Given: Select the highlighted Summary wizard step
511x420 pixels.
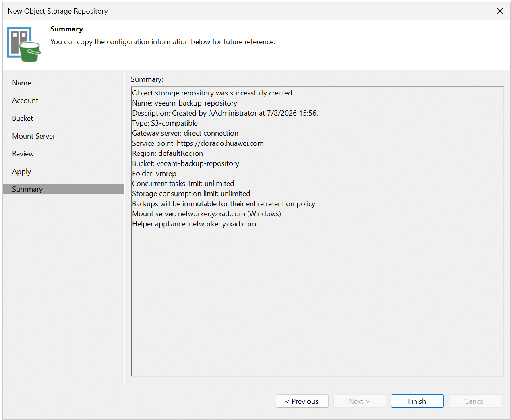Looking at the screenshot, I should [64, 189].
